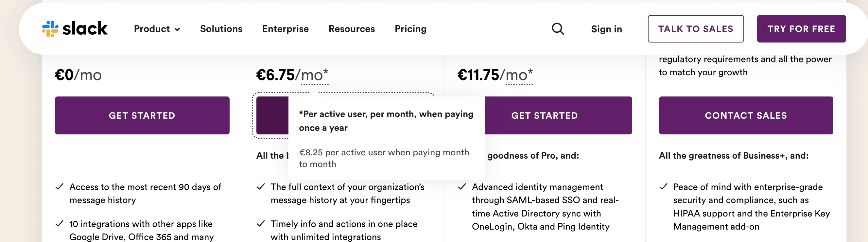Select the Pricing navigation item
The height and width of the screenshot is (242, 868).
pyautogui.click(x=411, y=29)
